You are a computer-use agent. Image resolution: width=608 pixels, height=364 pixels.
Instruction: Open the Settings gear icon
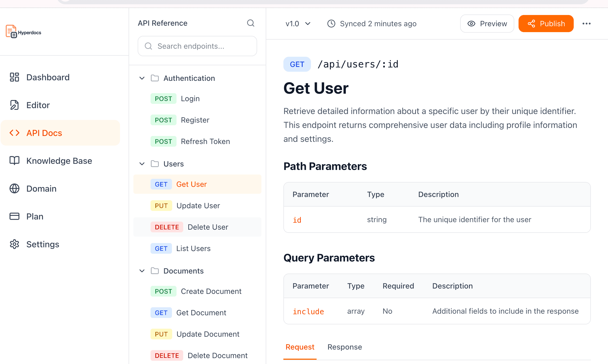coord(14,244)
